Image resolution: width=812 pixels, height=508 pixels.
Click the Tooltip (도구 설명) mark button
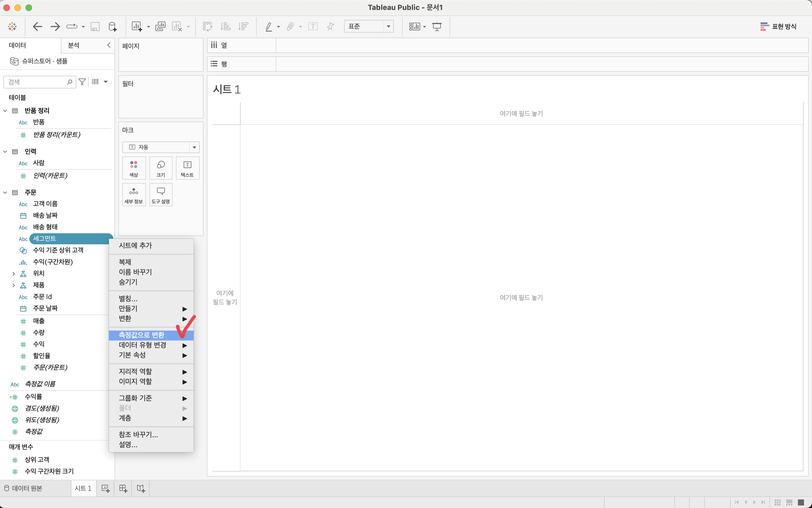pyautogui.click(x=161, y=195)
